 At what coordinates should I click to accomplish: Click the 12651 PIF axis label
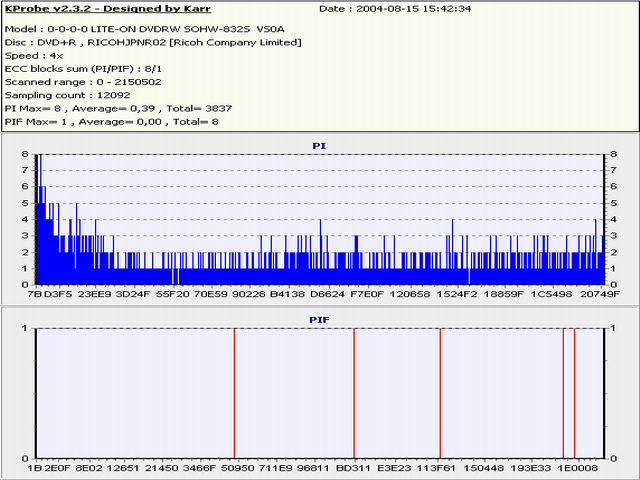click(x=122, y=468)
